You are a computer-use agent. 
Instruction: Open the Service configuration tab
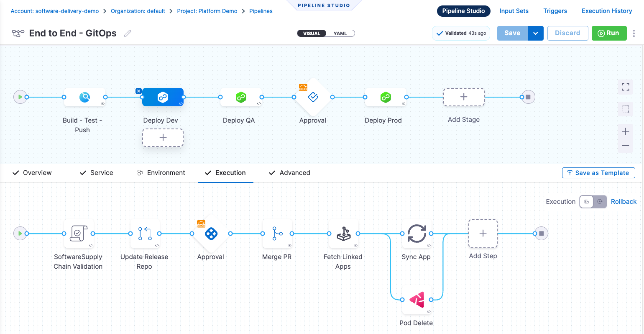[x=101, y=172]
